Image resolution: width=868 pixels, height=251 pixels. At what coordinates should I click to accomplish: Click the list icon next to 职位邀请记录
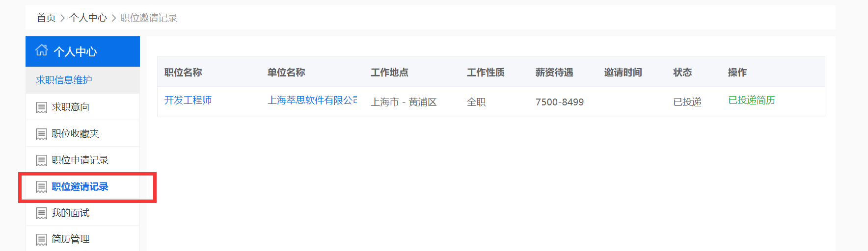point(42,187)
